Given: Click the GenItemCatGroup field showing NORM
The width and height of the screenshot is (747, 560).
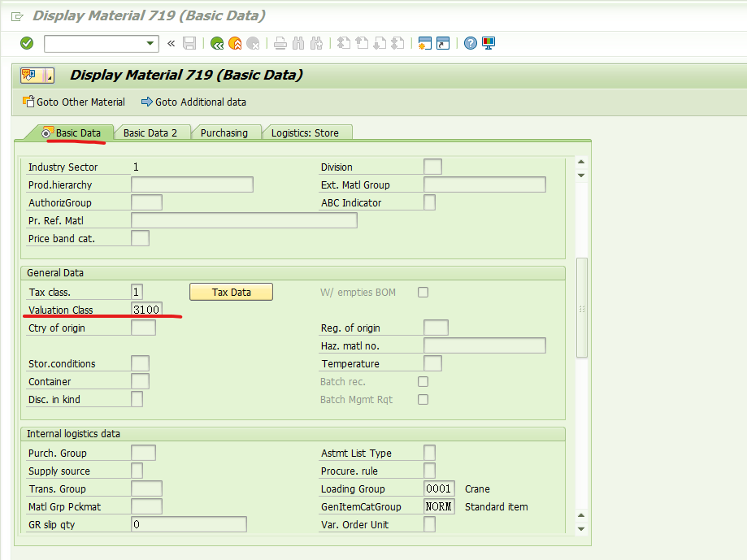Looking at the screenshot, I should click(x=439, y=506).
